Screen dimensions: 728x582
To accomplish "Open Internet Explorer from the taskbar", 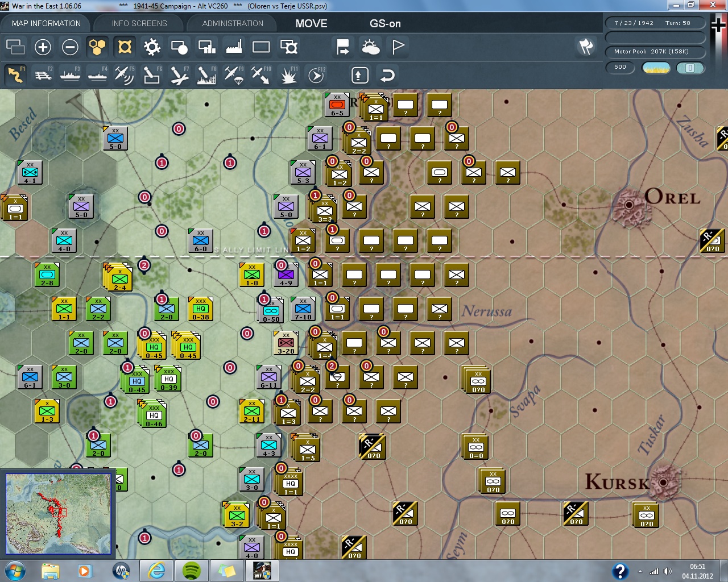I will (x=156, y=571).
